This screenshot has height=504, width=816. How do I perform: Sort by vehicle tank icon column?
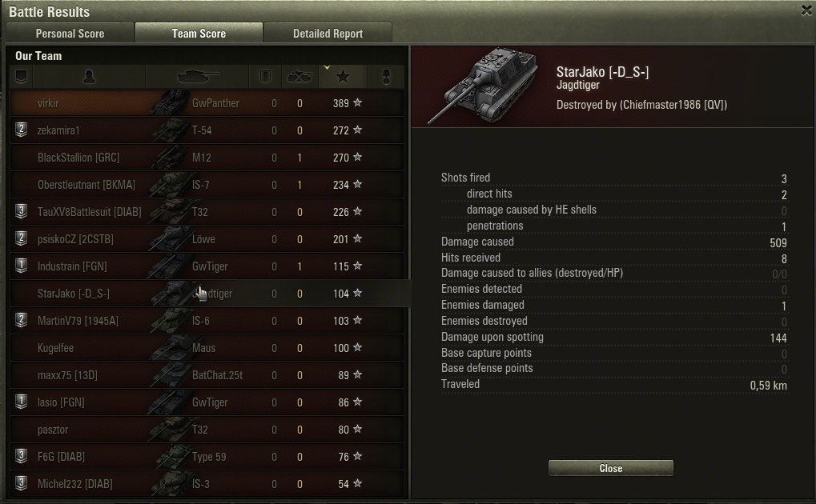click(197, 77)
